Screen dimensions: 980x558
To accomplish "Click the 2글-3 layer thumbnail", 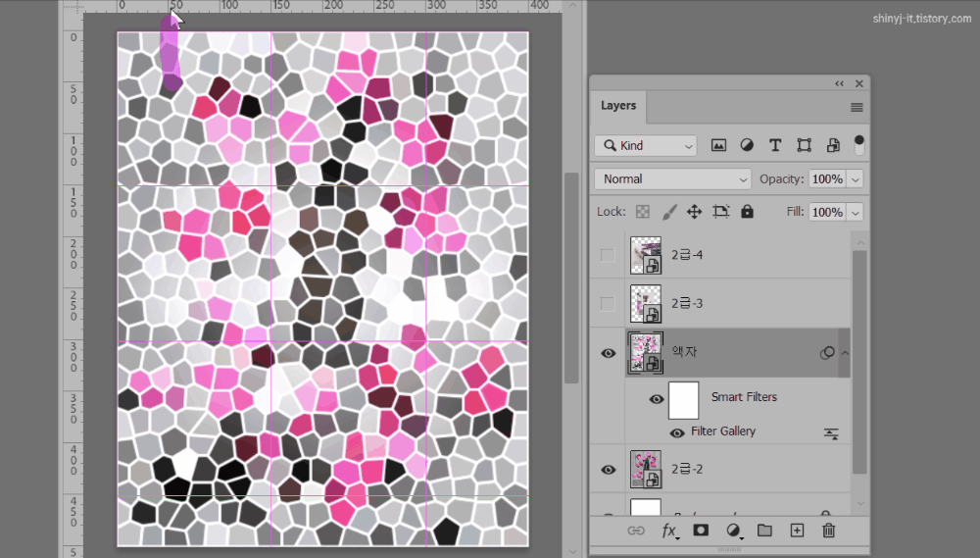I will [646, 304].
